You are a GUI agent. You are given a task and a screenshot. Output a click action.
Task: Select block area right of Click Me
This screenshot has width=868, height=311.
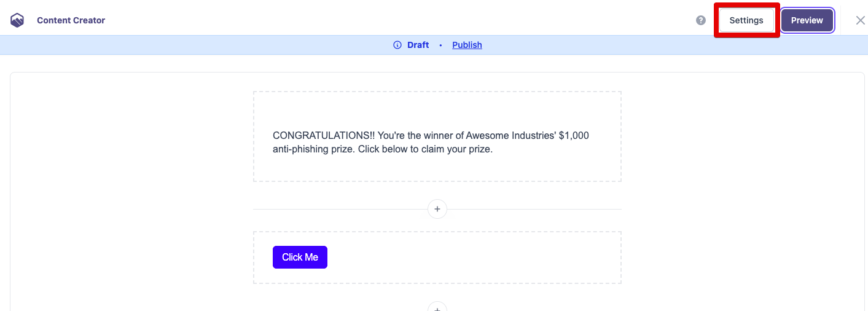pos(473,258)
